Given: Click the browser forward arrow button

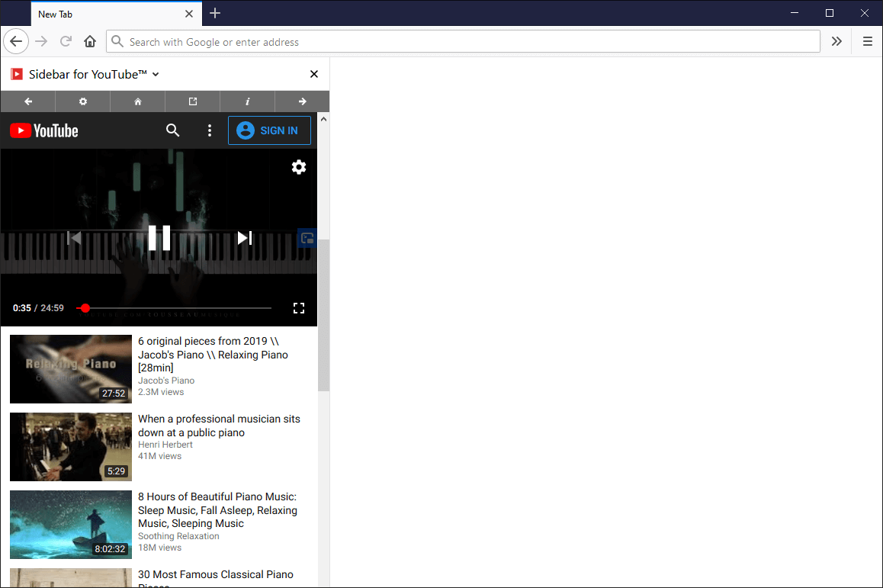Looking at the screenshot, I should point(41,42).
